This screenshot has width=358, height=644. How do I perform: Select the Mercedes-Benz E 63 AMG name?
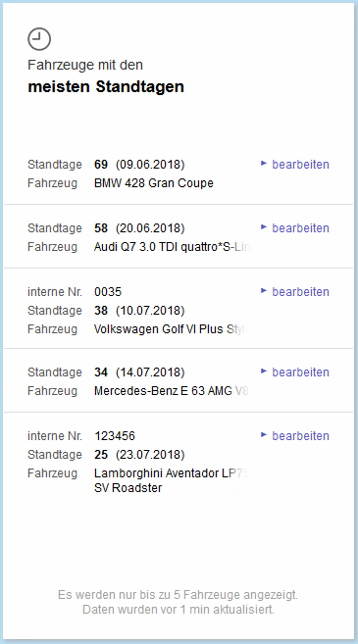coord(172,391)
